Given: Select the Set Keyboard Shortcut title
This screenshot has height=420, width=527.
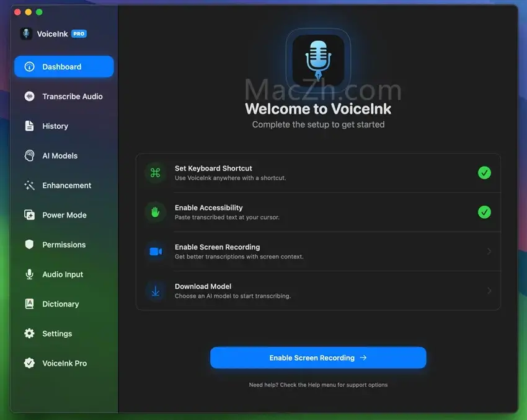Looking at the screenshot, I should point(213,168).
